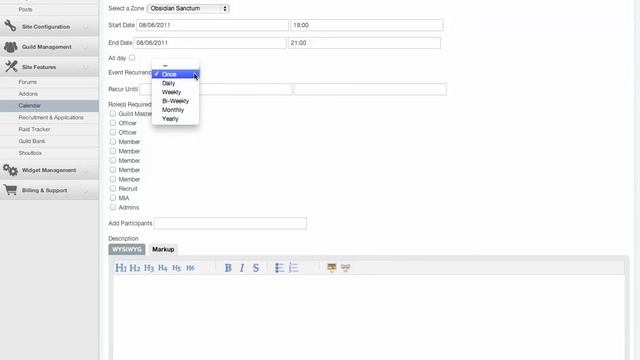This screenshot has height=360, width=640.
Task: Switch to the WYSIWYG editor tab
Action: [x=127, y=249]
